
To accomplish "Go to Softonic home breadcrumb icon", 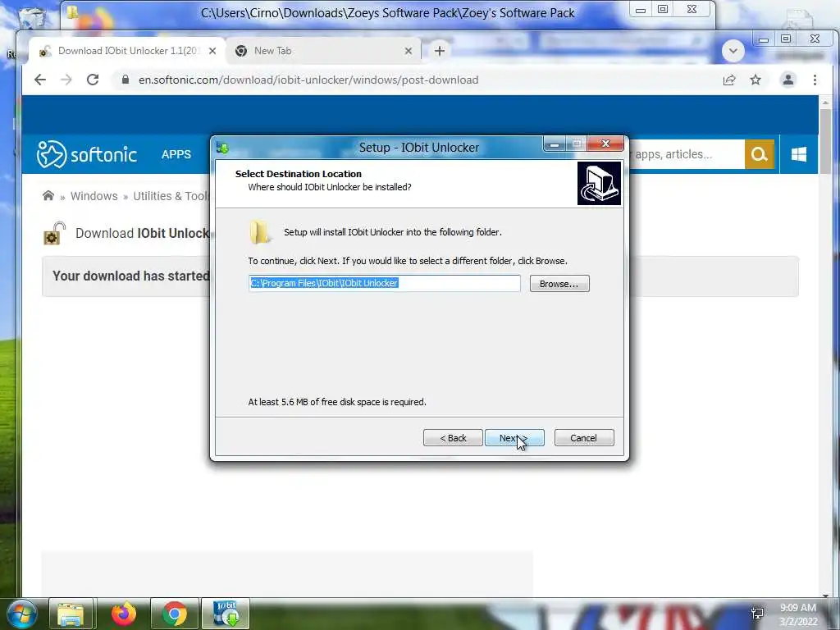I will pyautogui.click(x=48, y=195).
